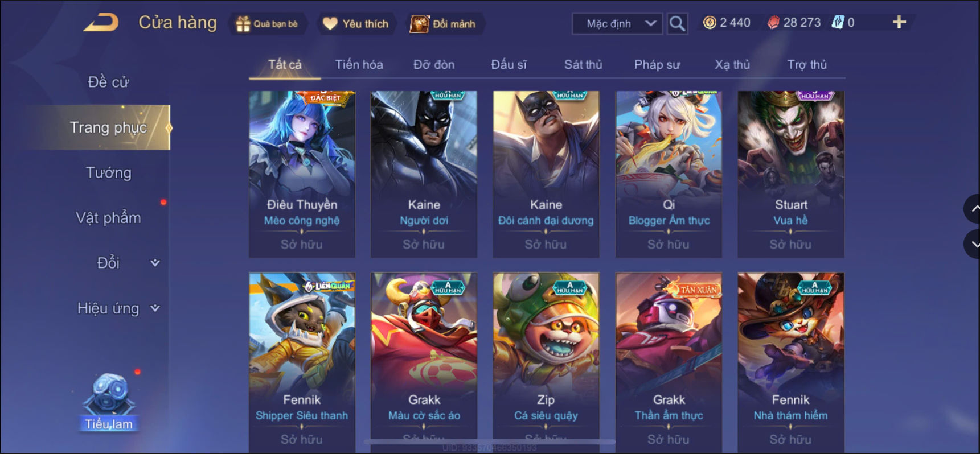
Task: Select Stuart Vua hề skin card
Action: 791,174
